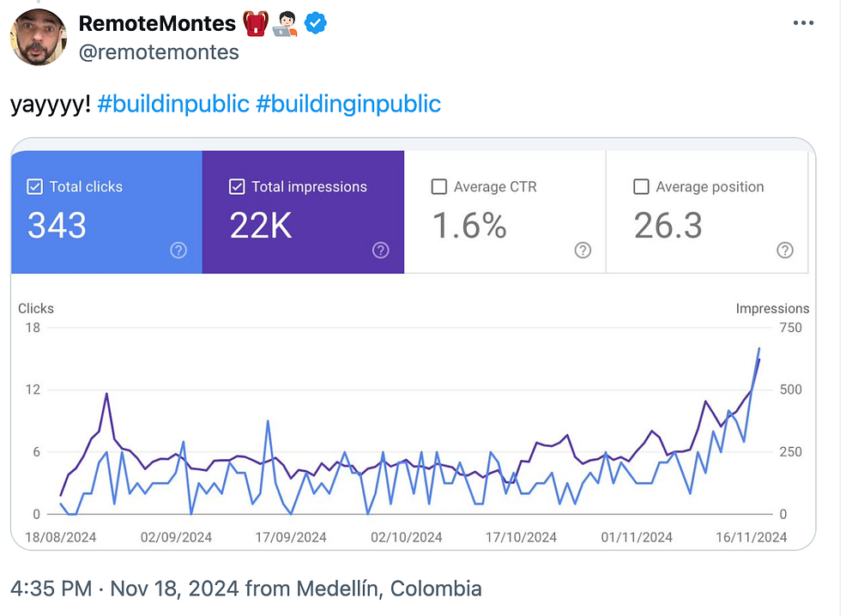Open the #buildinginpublic hashtag link
Screen dimensions: 858x616
[348, 105]
